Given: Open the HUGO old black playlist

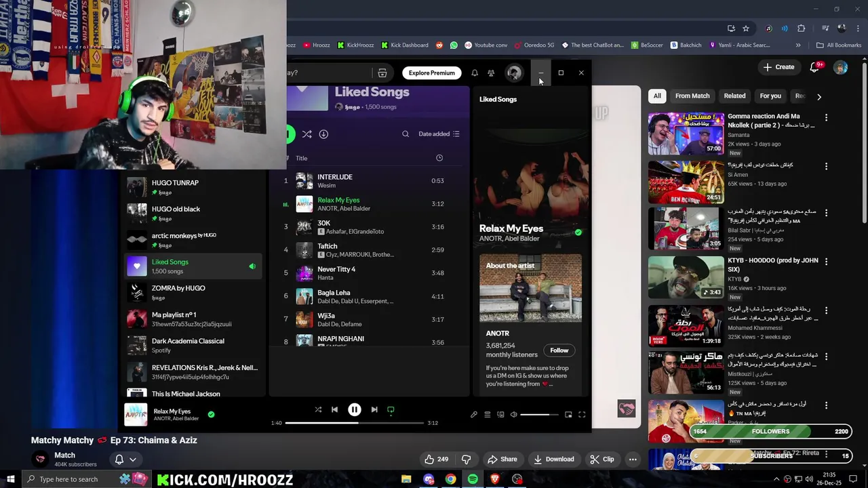Looking at the screenshot, I should point(193,213).
